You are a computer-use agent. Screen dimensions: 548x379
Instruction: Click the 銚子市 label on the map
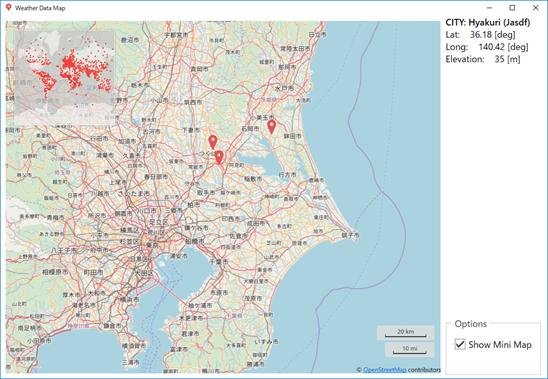pos(350,235)
